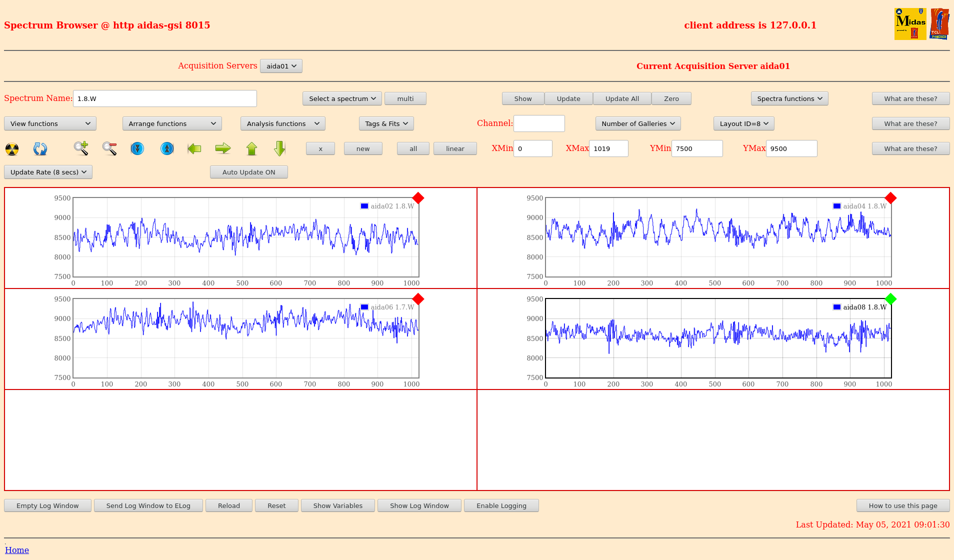Click red diamond marker on aida06 plot

tap(418, 299)
